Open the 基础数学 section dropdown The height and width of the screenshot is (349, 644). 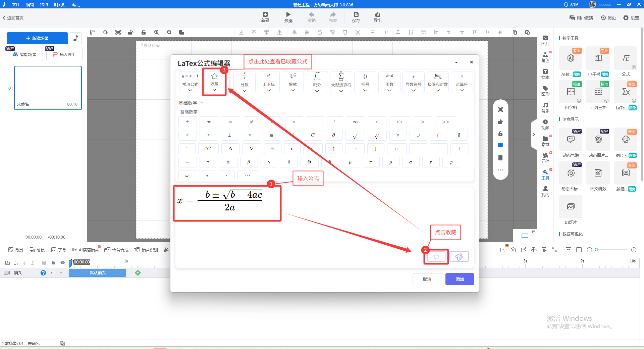point(202,103)
